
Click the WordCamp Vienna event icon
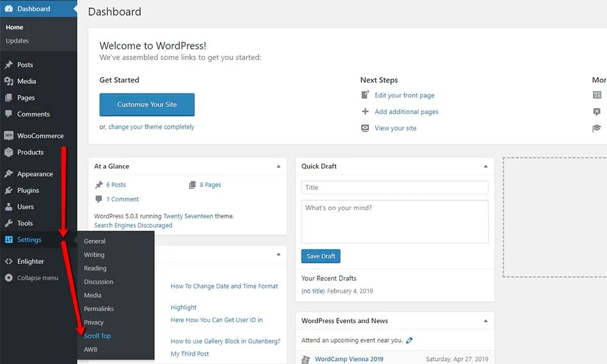click(305, 359)
